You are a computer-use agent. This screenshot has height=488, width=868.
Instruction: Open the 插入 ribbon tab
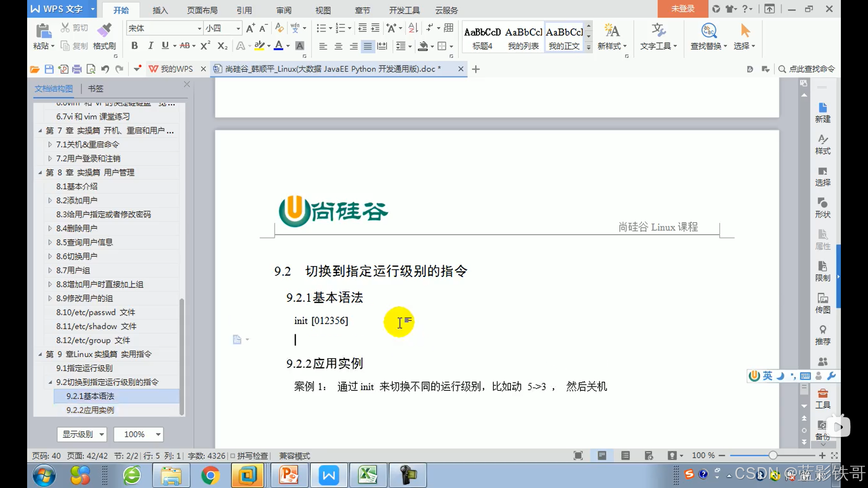(160, 10)
